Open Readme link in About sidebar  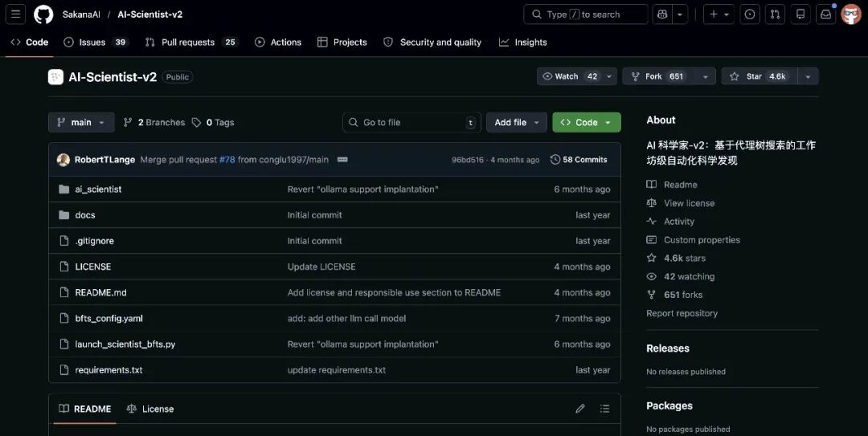coord(672,184)
